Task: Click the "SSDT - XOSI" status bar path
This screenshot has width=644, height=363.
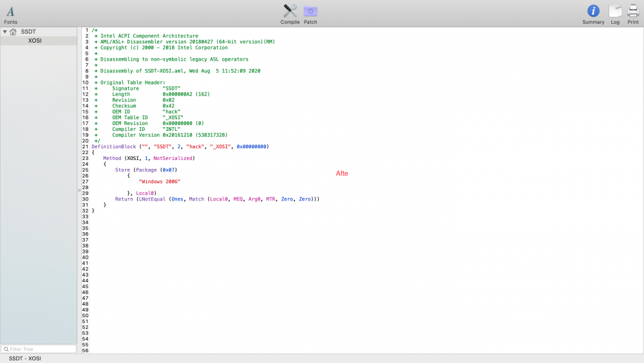Action: [24, 358]
